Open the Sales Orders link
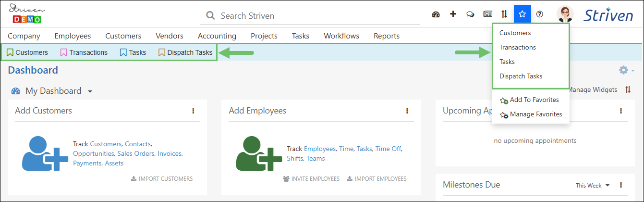The image size is (644, 202). (136, 153)
